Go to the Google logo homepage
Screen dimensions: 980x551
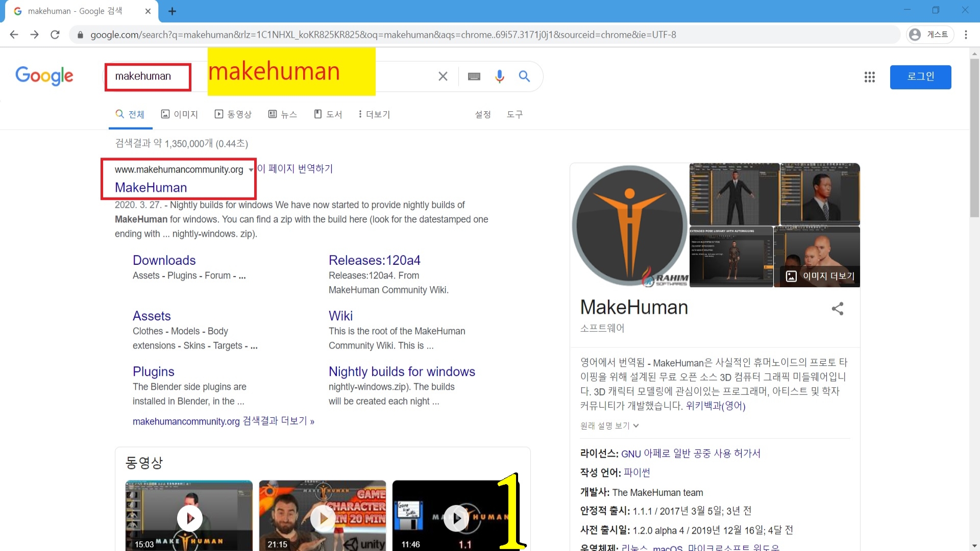(x=44, y=77)
